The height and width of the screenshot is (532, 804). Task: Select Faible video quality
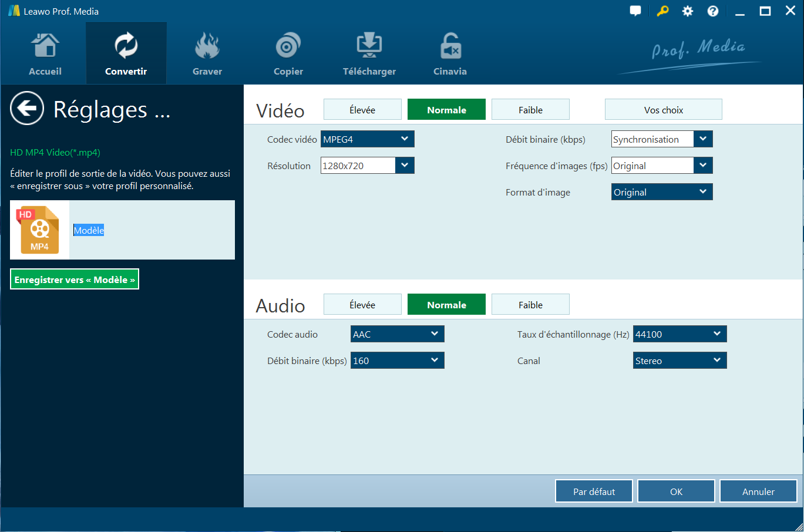[530, 110]
